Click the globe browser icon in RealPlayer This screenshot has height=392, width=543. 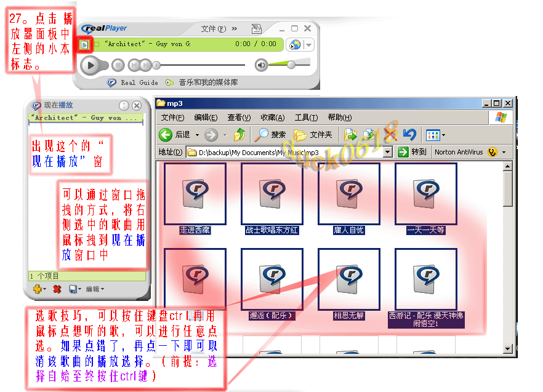pos(295,45)
